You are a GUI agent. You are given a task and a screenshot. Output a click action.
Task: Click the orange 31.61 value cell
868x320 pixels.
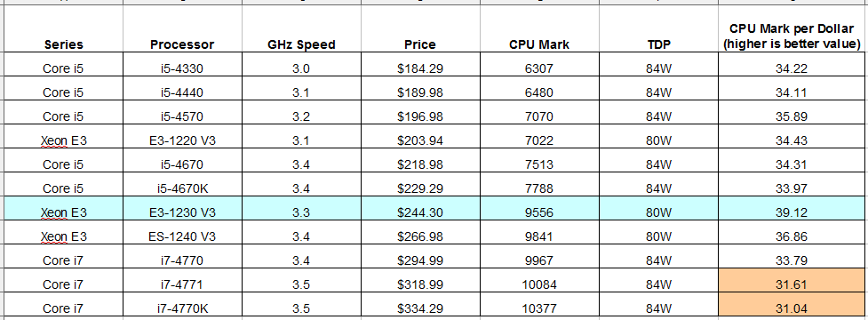click(792, 284)
